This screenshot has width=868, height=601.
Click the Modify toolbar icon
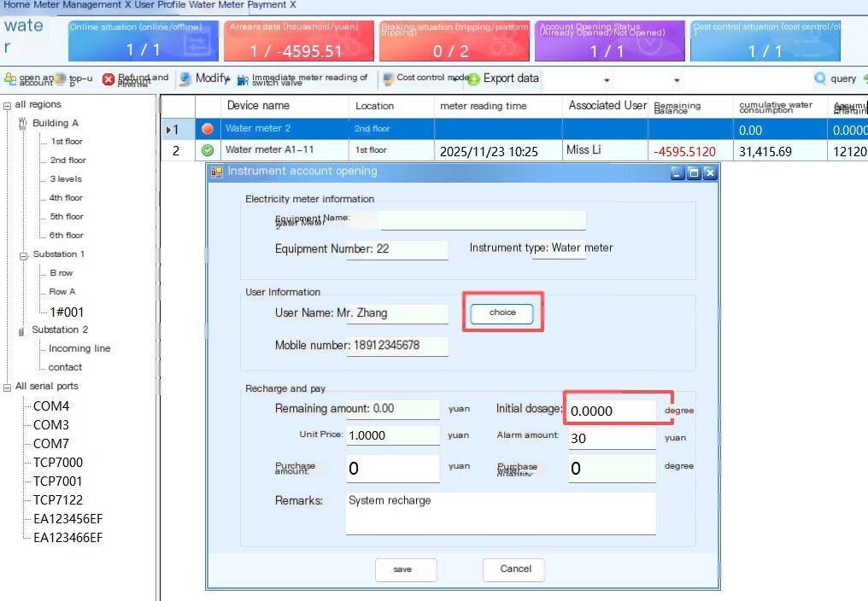(185, 79)
